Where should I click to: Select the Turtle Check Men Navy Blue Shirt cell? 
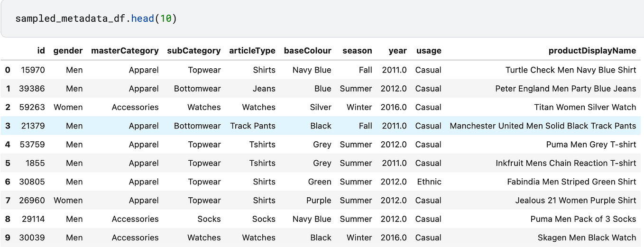coord(571,70)
